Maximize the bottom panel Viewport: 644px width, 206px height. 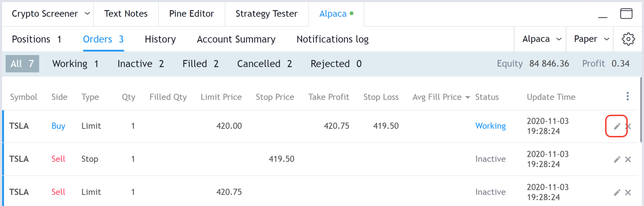(x=626, y=13)
